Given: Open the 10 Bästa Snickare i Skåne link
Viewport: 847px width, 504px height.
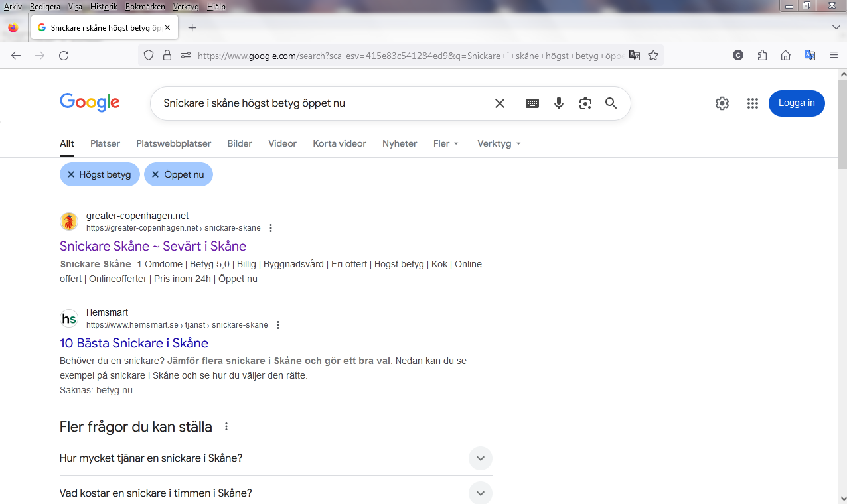Looking at the screenshot, I should [134, 343].
